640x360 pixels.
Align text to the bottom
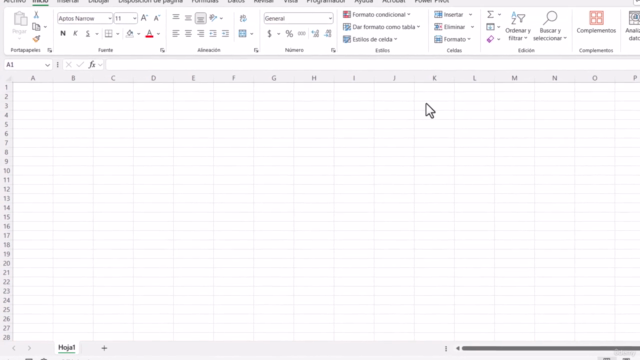[x=200, y=18]
